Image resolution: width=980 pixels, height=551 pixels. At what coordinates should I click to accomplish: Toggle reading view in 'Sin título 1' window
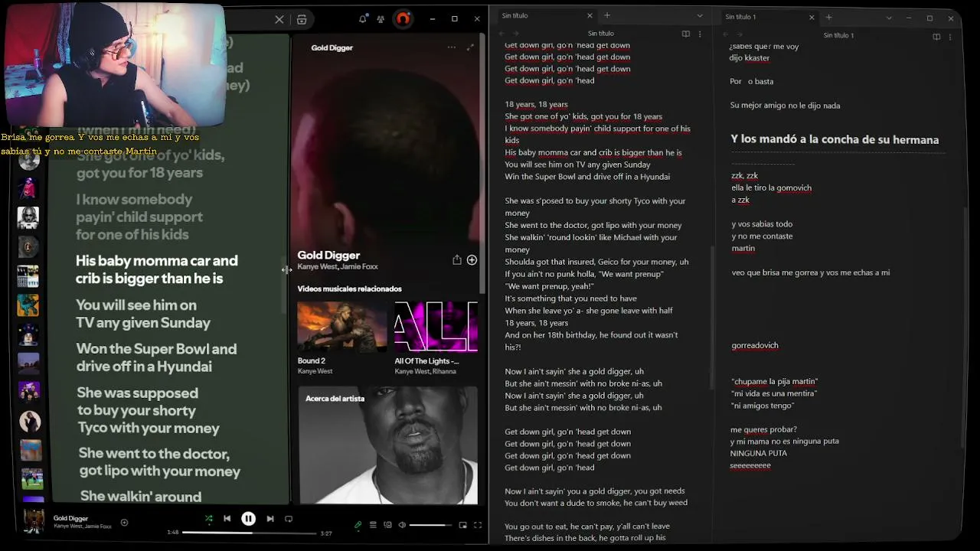(x=936, y=36)
